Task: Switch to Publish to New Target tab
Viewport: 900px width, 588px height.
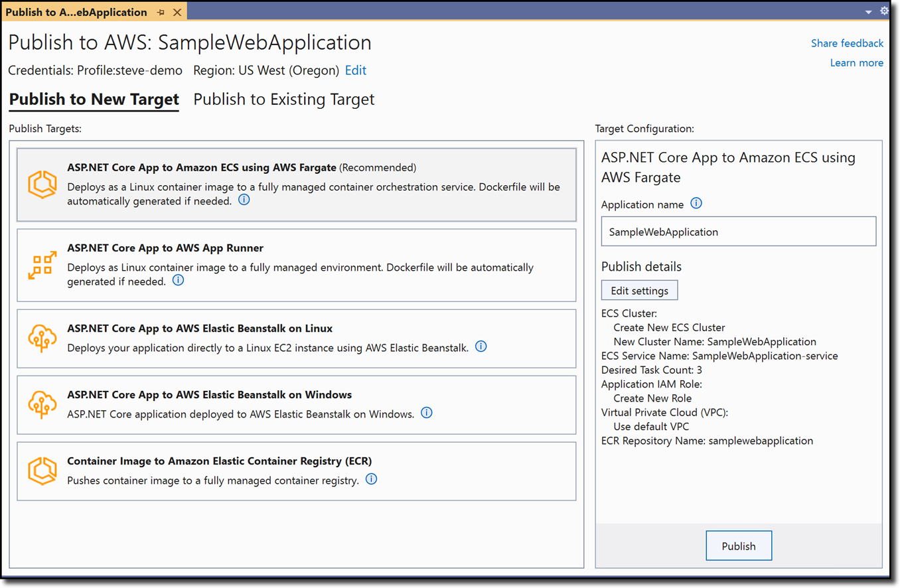Action: 94,100
